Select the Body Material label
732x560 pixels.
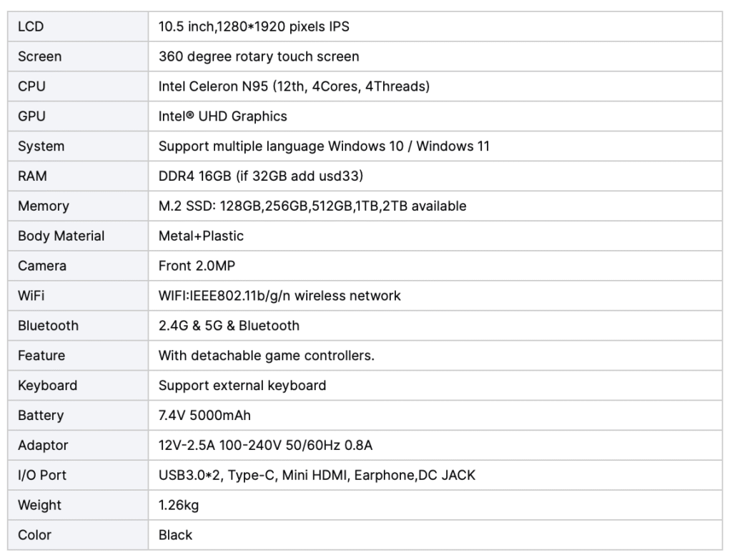61,236
